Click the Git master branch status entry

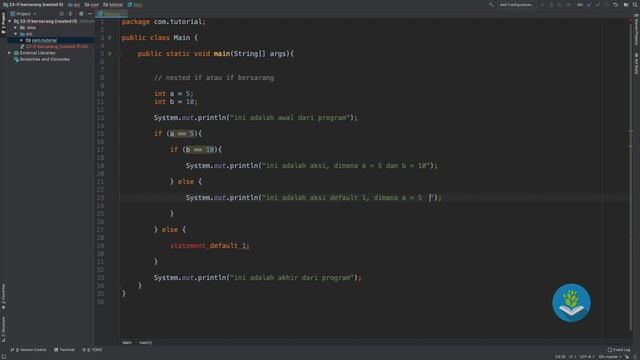point(610,357)
